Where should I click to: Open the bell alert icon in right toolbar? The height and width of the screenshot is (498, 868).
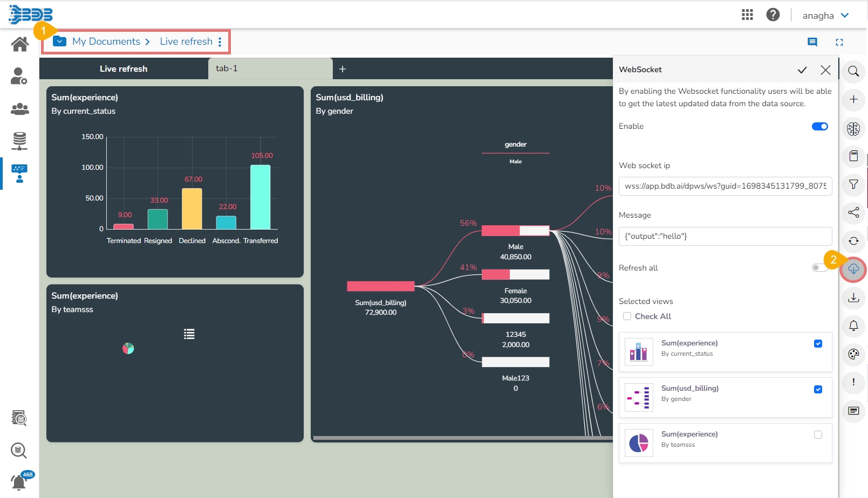pos(853,326)
